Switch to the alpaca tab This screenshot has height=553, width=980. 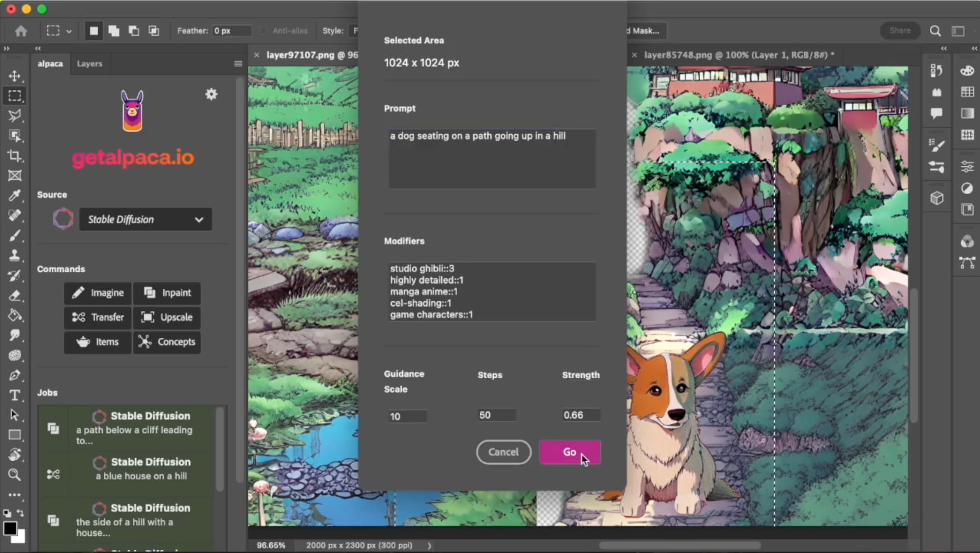(51, 63)
